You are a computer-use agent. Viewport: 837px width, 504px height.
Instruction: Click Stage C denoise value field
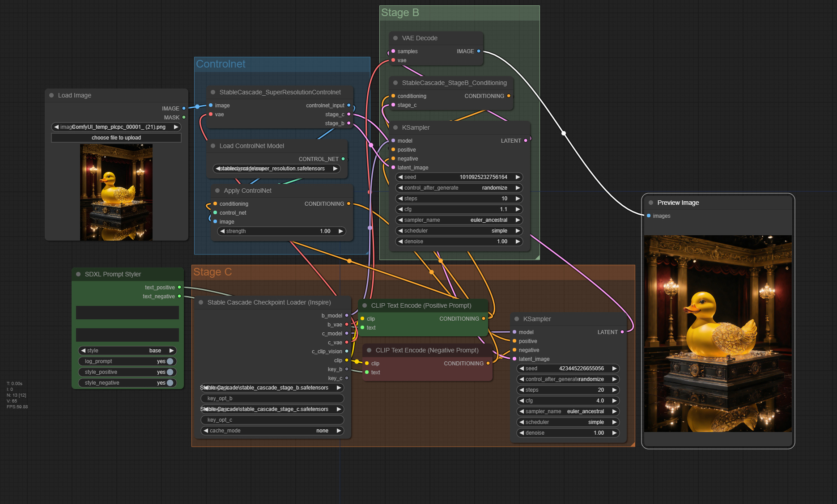pos(568,433)
